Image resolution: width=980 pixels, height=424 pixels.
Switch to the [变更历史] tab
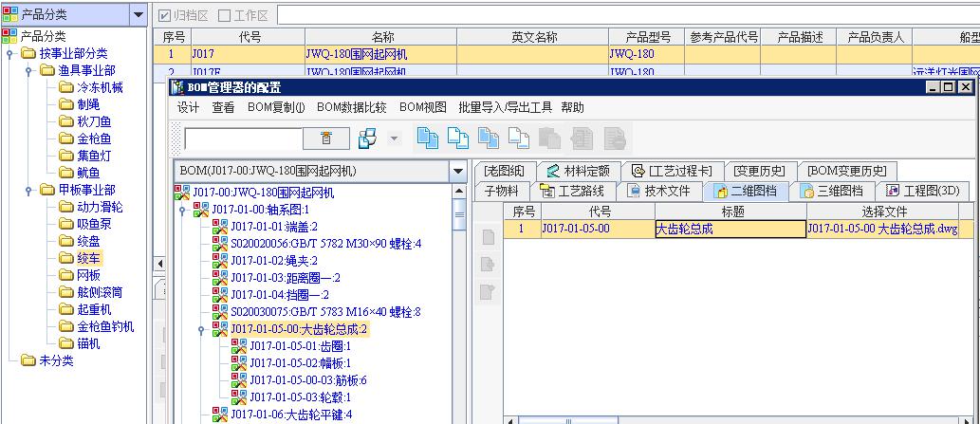(x=759, y=171)
